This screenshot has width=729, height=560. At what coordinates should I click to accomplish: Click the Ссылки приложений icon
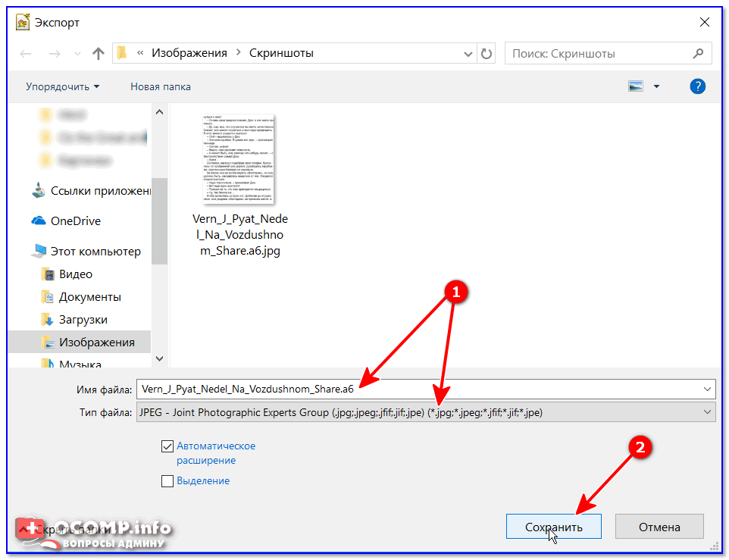point(39,190)
